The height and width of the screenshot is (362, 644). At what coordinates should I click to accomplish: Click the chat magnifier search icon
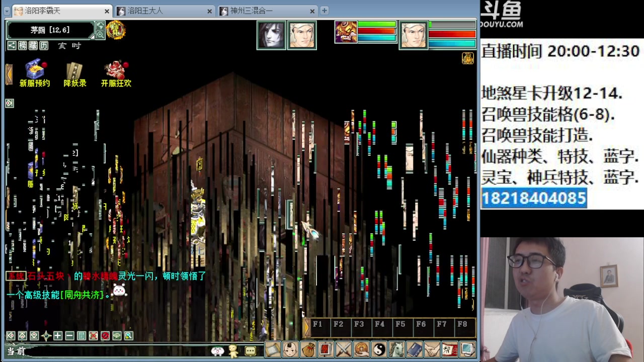129,336
